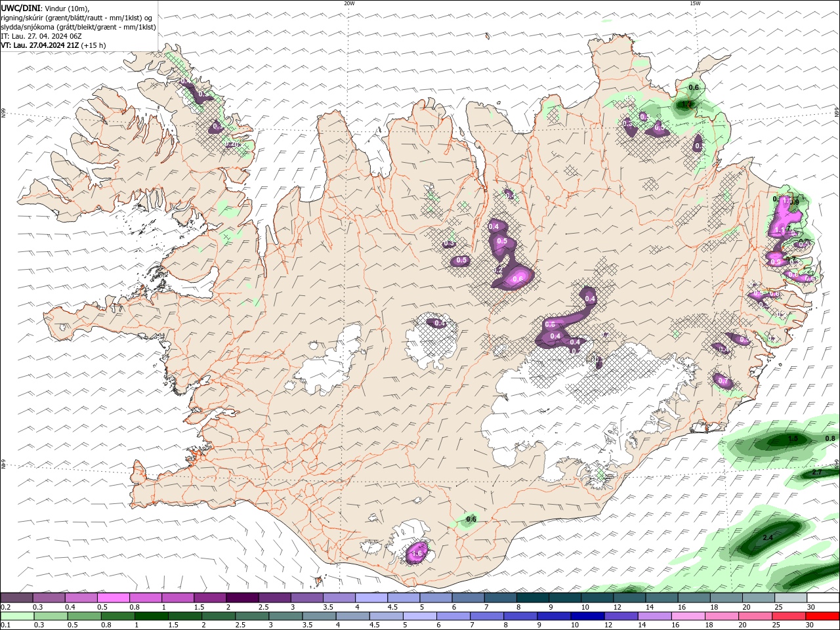Select the palest green 0.1 rain swatch
Image resolution: width=840 pixels, height=630 pixels.
coord(17,616)
